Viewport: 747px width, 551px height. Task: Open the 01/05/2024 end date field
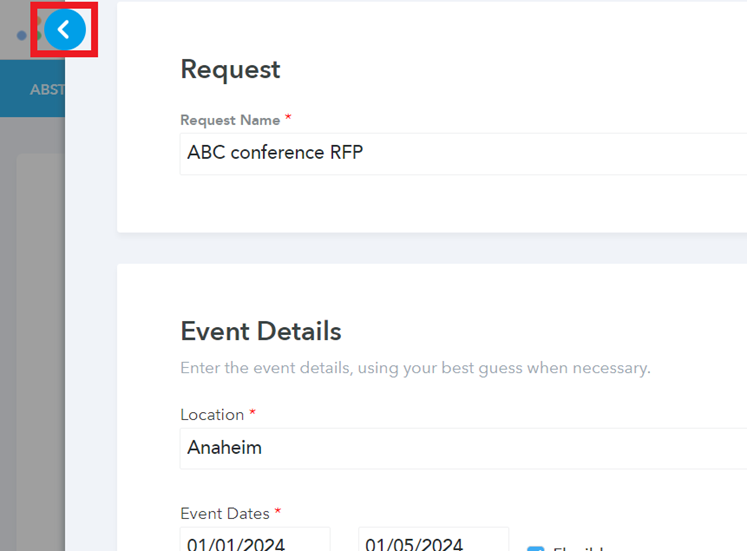(433, 543)
